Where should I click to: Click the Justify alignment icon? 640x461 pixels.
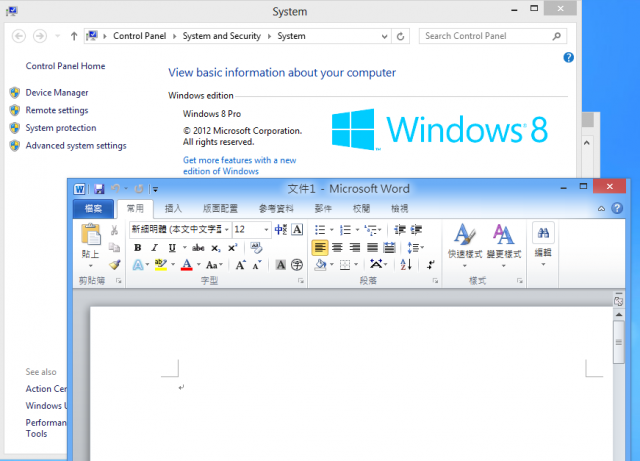pyautogui.click(x=372, y=247)
